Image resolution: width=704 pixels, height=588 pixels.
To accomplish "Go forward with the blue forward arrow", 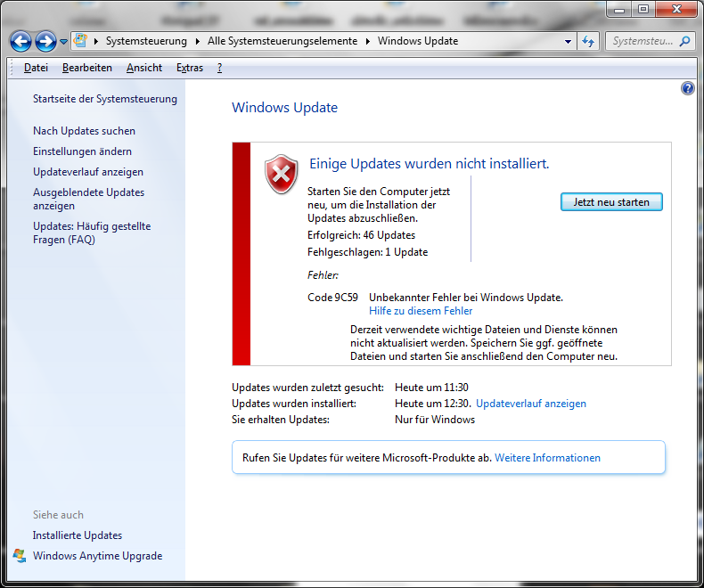I will 45,41.
